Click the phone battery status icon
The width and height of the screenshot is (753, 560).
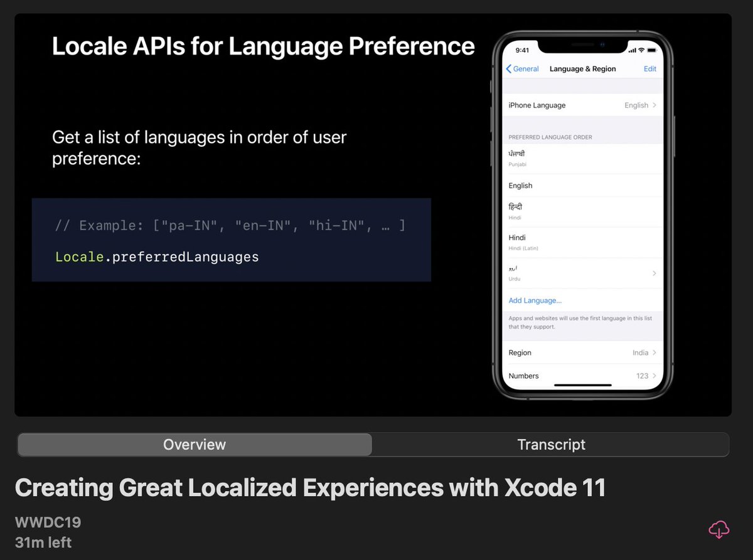(x=651, y=50)
